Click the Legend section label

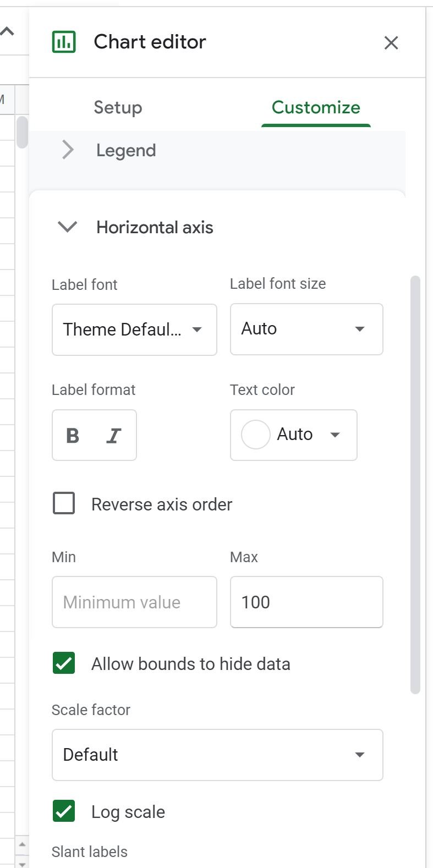126,150
